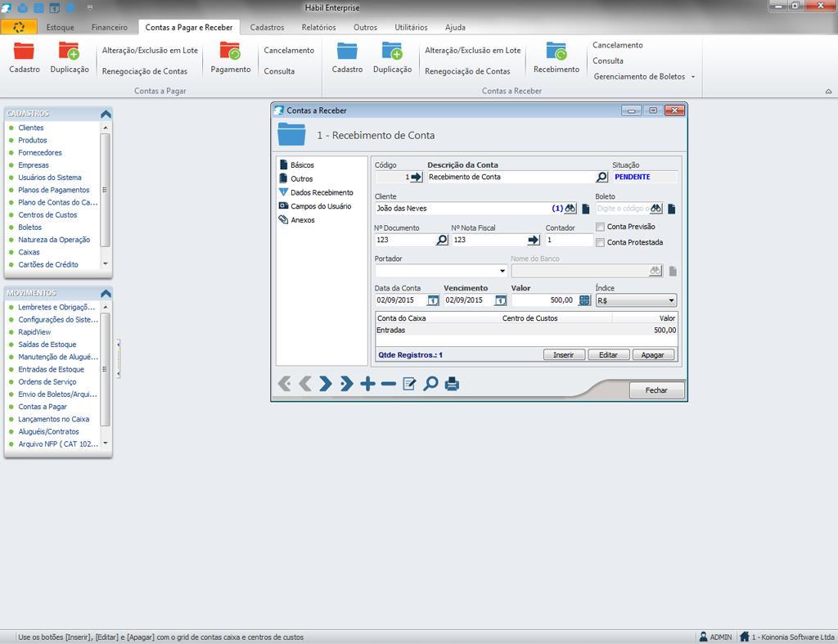The width and height of the screenshot is (838, 644).
Task: Collapse the CADASTROS panel
Action: (x=106, y=114)
